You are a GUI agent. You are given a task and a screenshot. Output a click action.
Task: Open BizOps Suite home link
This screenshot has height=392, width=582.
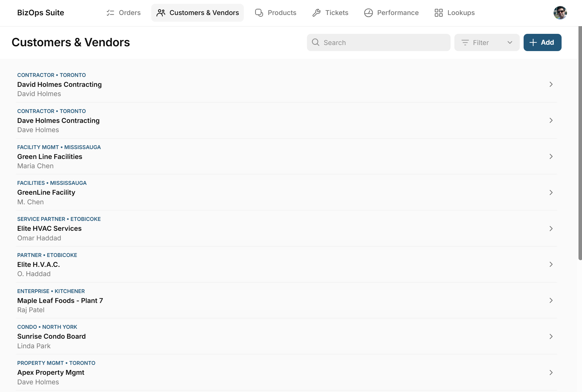[41, 13]
